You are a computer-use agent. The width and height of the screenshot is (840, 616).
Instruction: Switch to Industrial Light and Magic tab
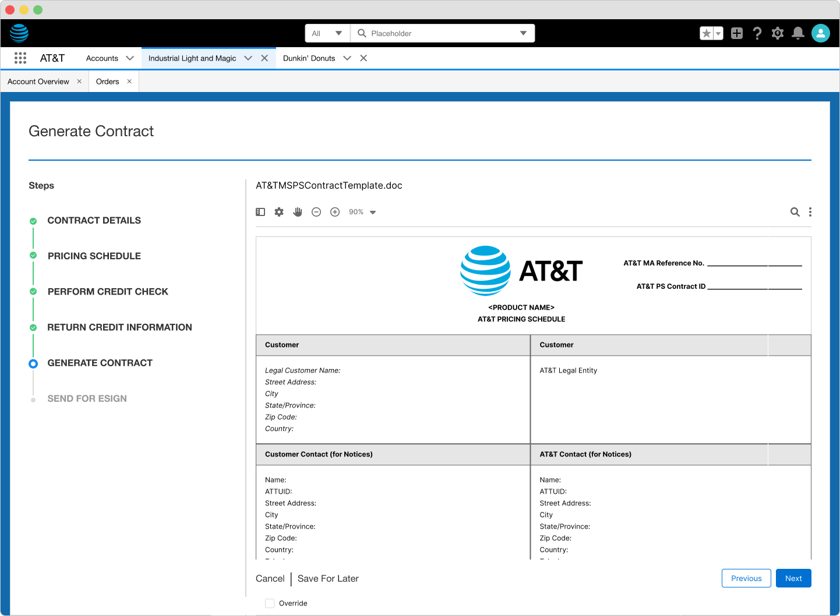click(192, 58)
